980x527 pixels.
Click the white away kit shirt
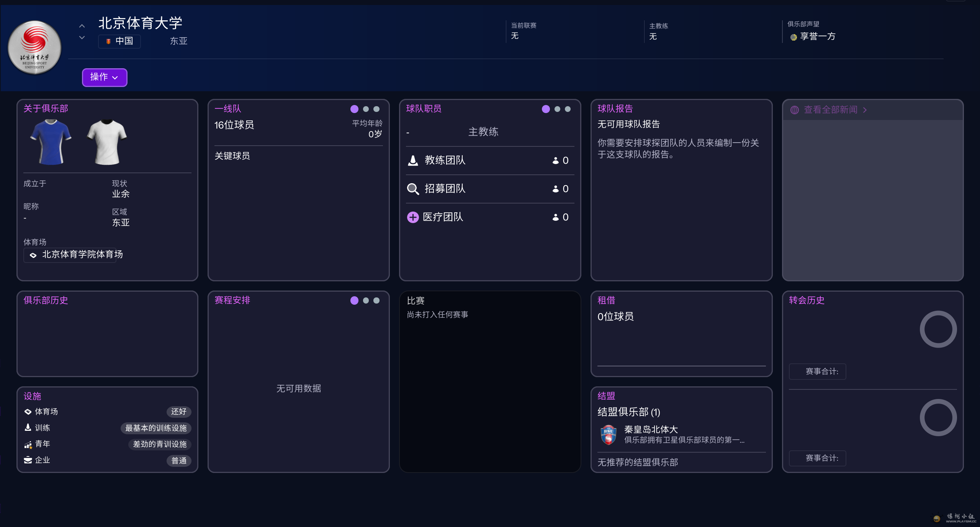107,142
